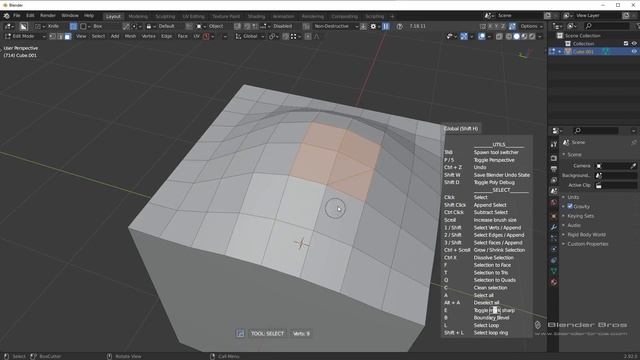Open the Edit menu
Screen dimensions: 640x360
coord(30,16)
